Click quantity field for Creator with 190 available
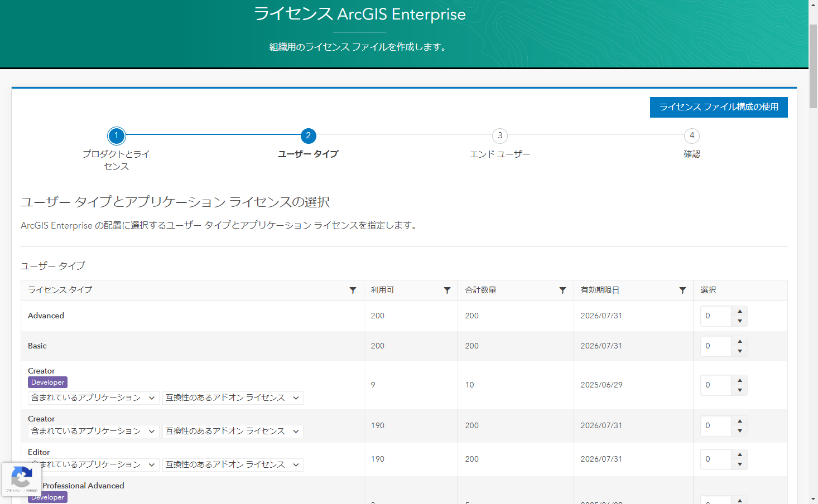 click(x=716, y=426)
